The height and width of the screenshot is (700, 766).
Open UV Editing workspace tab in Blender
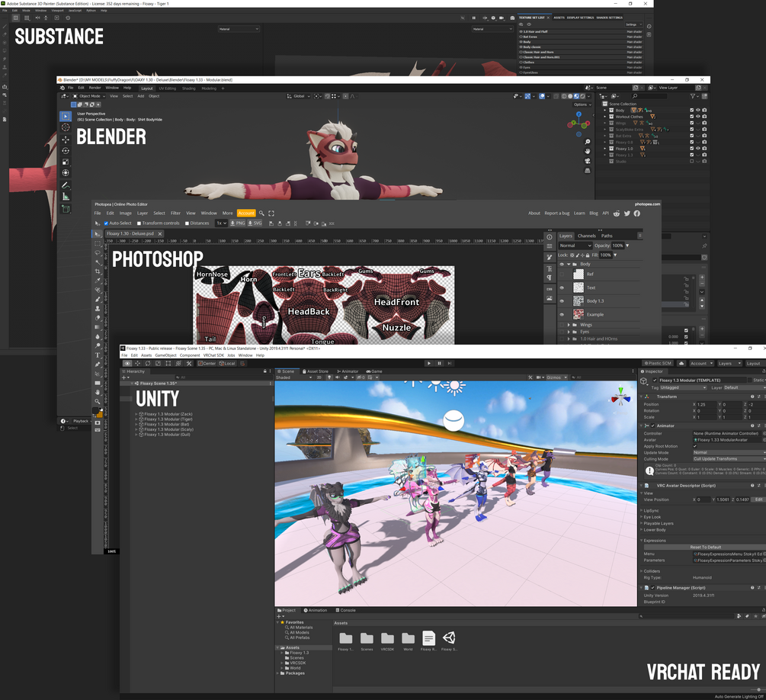tap(167, 88)
